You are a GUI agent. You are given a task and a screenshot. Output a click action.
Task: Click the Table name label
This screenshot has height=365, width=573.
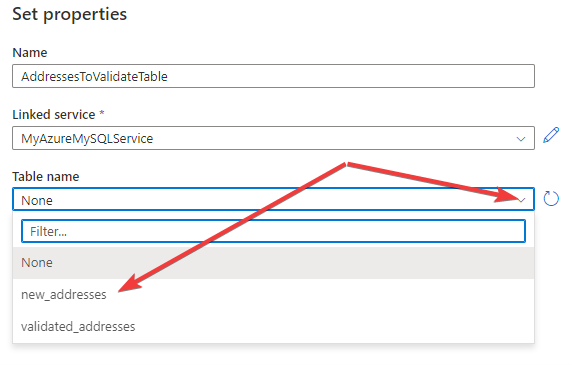(46, 177)
